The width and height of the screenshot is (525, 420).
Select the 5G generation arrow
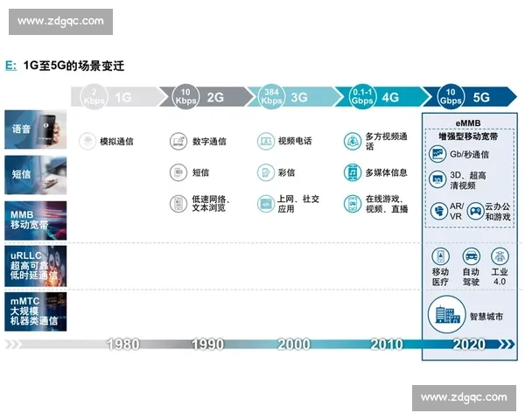[x=471, y=97]
